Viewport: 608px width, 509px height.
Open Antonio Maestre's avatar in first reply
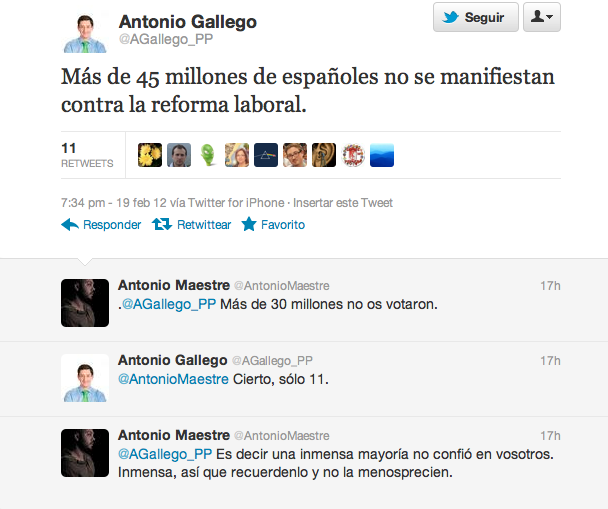[85, 303]
